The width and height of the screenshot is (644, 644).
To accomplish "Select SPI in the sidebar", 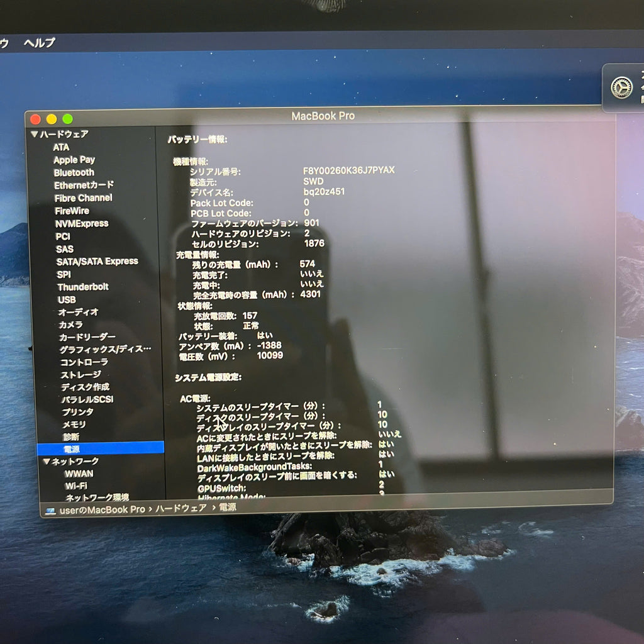I will tap(64, 274).
